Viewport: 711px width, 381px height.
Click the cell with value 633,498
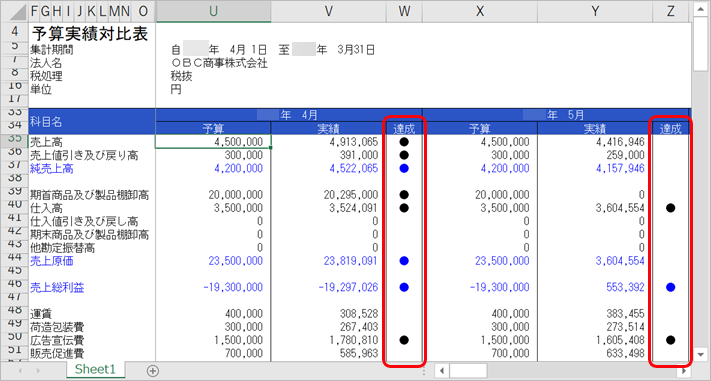point(625,353)
